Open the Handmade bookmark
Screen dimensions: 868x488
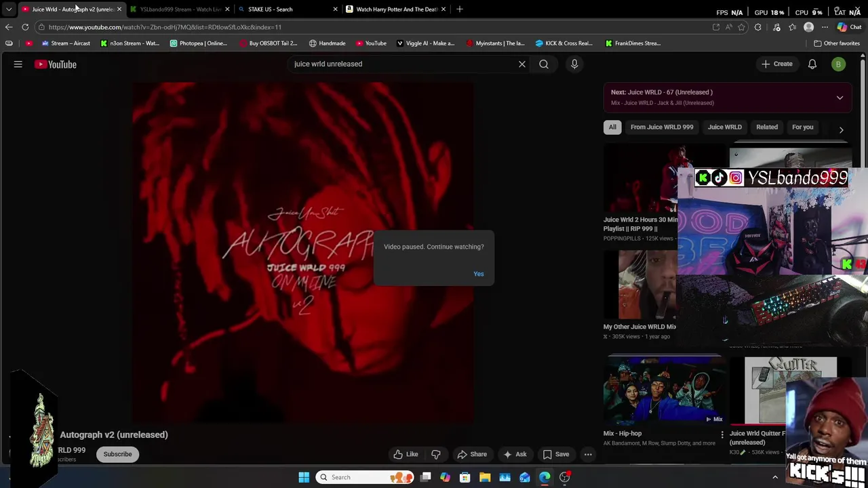click(327, 43)
